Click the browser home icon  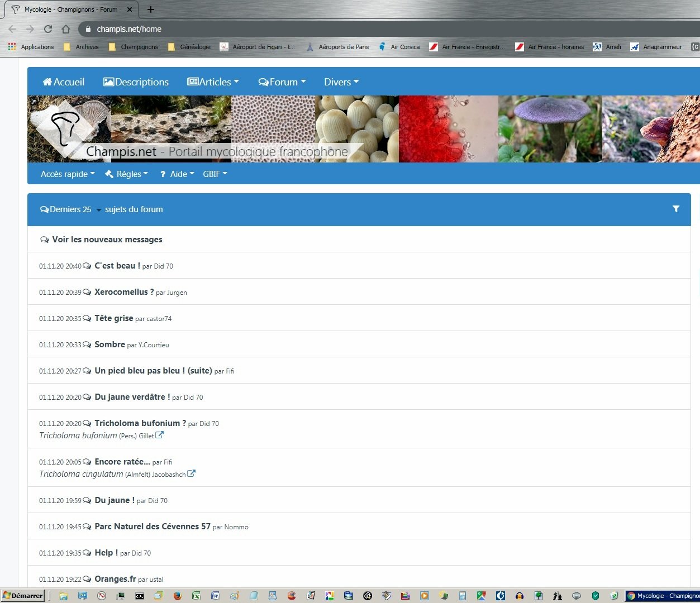[66, 29]
